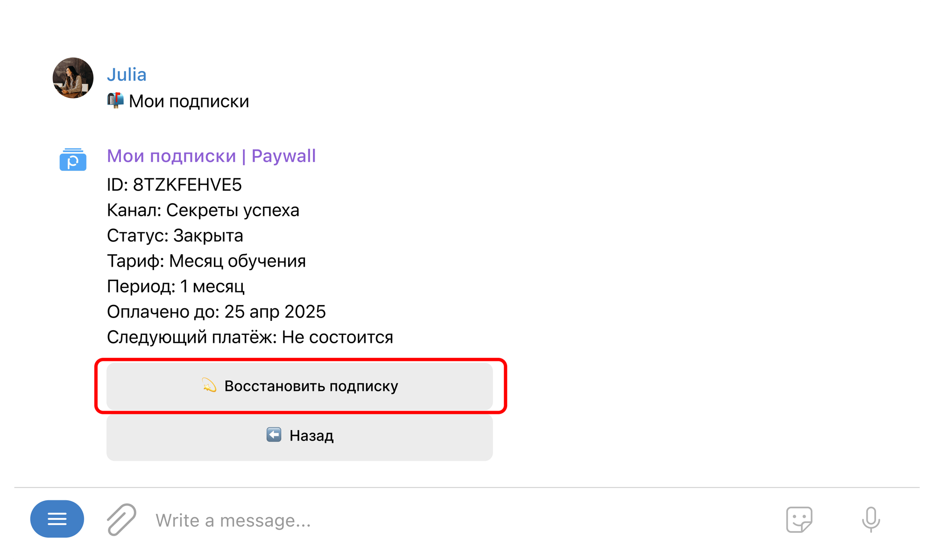The height and width of the screenshot is (560, 934).
Task: Open the bot menu button
Action: point(57,519)
